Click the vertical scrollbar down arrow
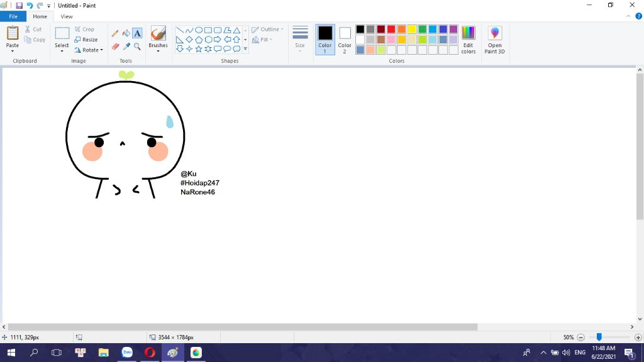 pos(640,319)
